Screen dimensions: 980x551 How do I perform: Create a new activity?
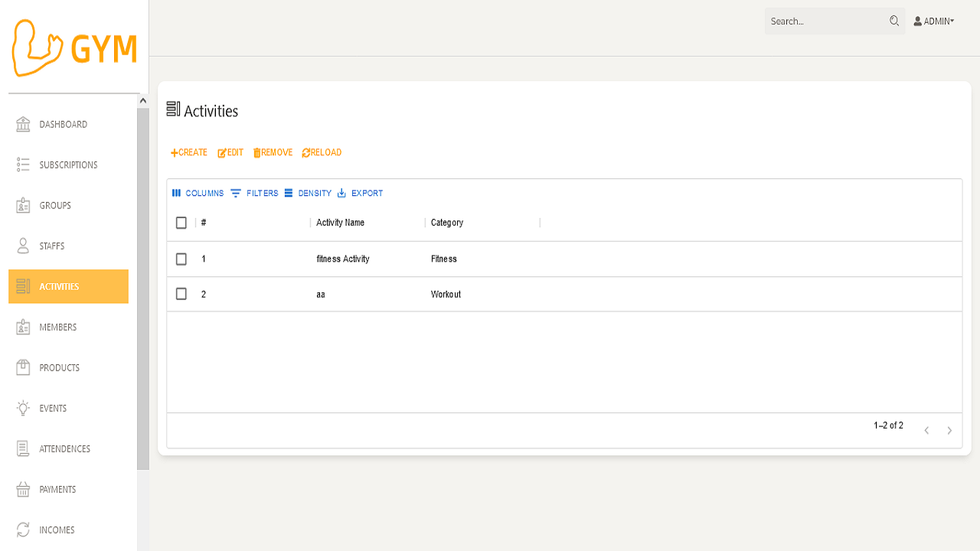tap(188, 152)
